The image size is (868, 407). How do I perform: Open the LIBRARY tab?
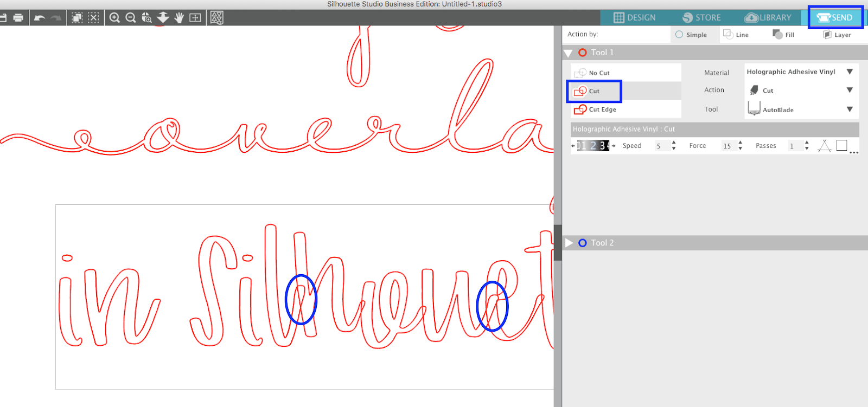tap(768, 17)
